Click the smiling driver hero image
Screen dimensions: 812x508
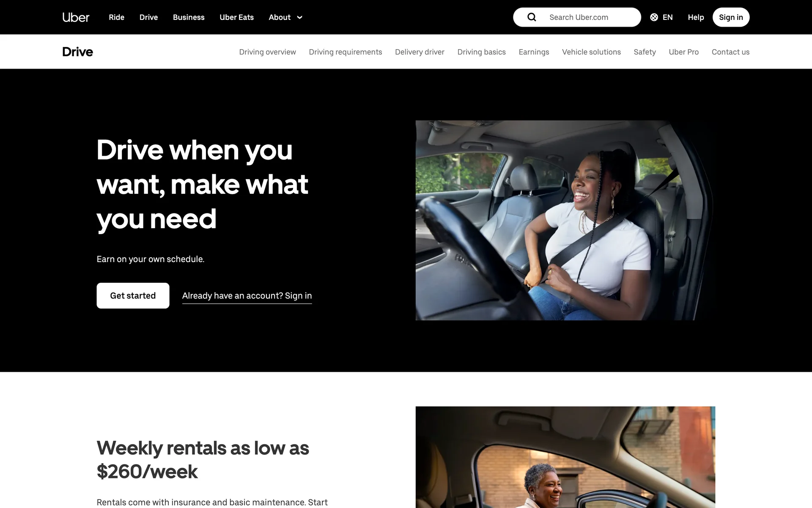tap(565, 220)
